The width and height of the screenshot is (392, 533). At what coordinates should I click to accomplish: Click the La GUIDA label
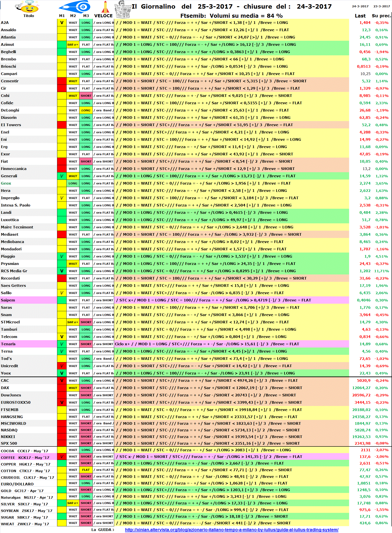pos(103,530)
